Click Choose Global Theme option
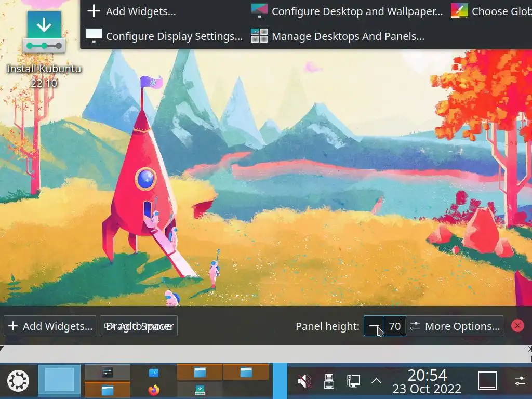The image size is (532, 399). coord(491,11)
